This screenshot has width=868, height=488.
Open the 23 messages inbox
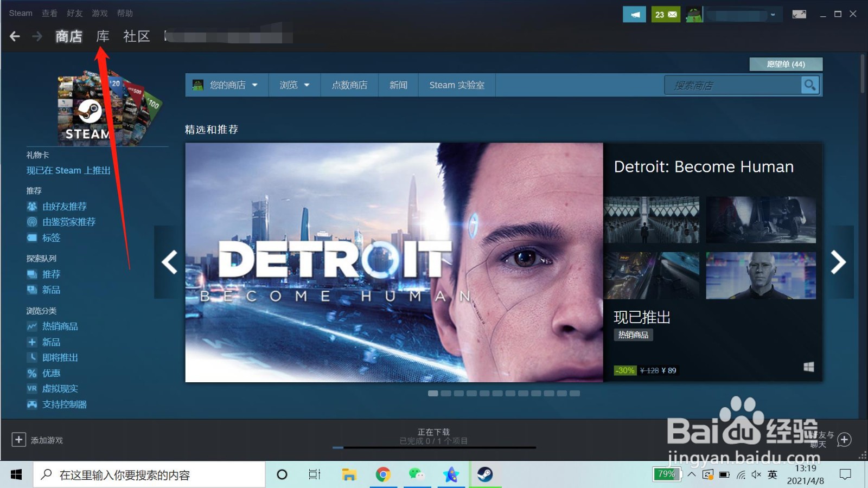coord(666,15)
